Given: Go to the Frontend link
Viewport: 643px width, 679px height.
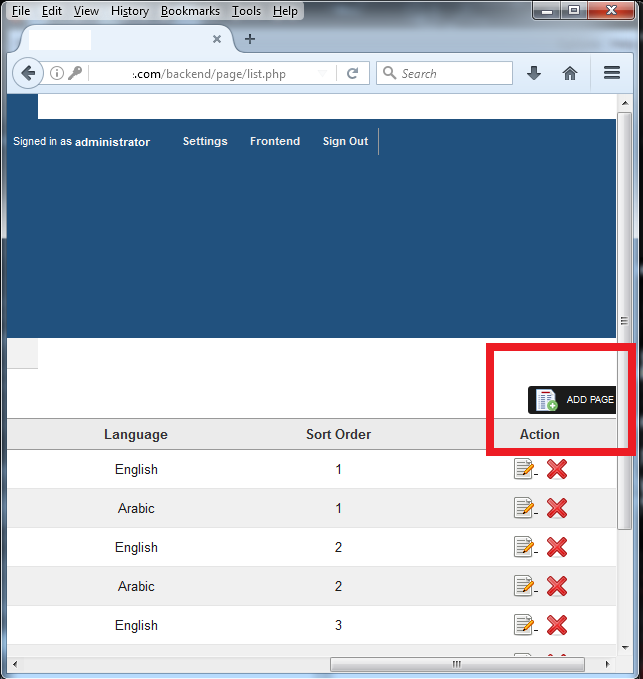Looking at the screenshot, I should tap(275, 141).
